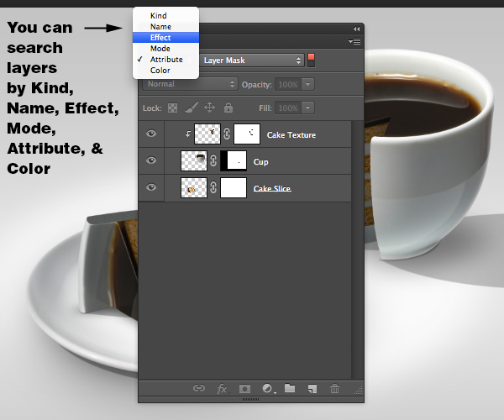Create new adjustment layer icon
Image resolution: width=504 pixels, height=420 pixels.
tap(268, 389)
